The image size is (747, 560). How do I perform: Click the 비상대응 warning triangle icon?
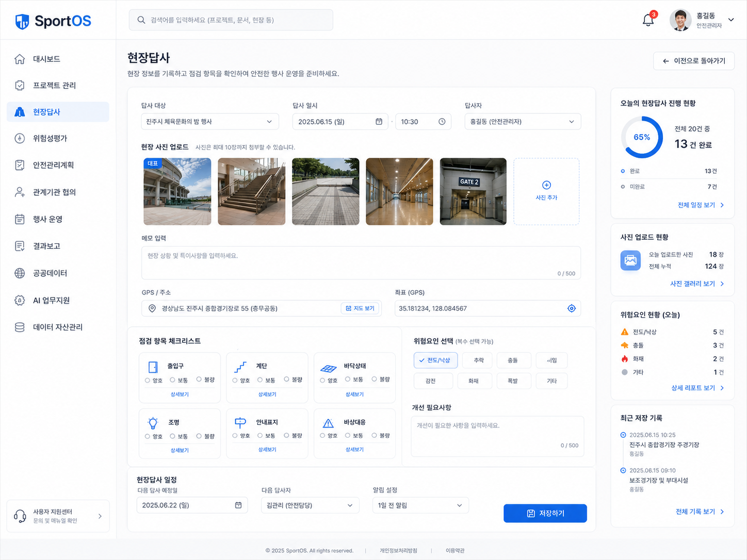(328, 423)
